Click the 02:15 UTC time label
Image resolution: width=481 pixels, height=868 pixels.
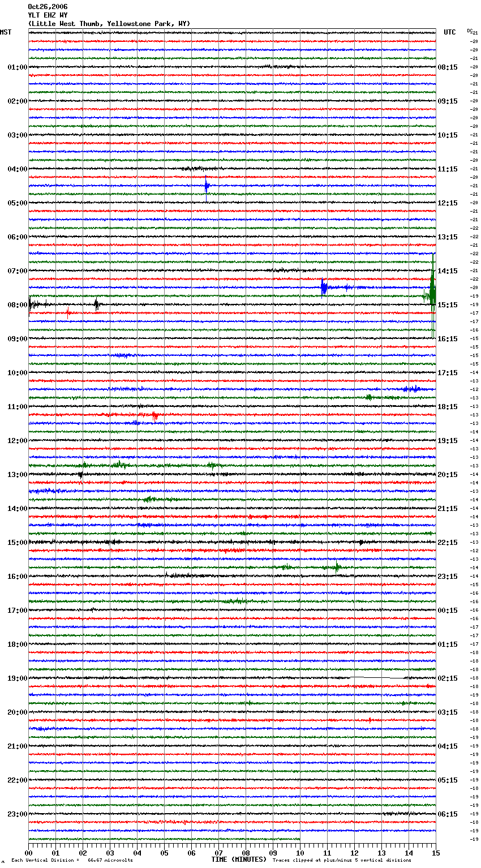click(448, 678)
